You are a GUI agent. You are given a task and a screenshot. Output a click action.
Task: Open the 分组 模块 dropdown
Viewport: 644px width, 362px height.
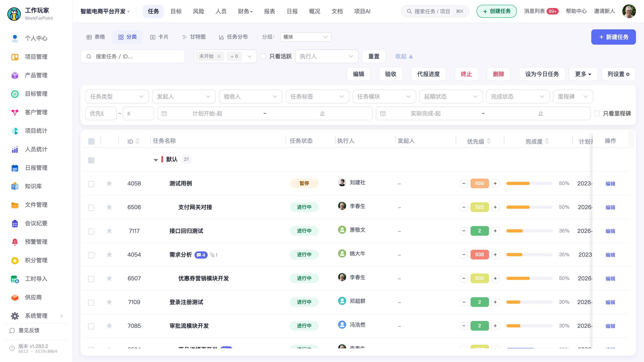305,37
